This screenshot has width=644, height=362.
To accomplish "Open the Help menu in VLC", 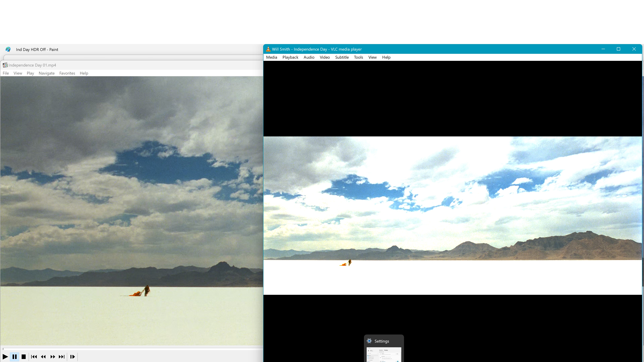I will tap(386, 57).
